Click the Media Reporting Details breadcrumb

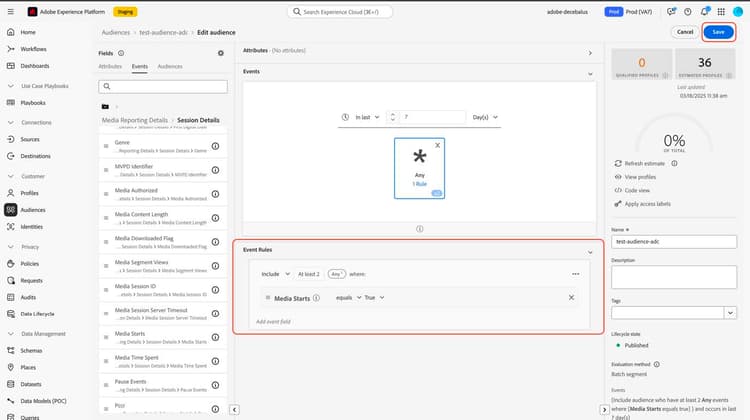[x=134, y=120]
